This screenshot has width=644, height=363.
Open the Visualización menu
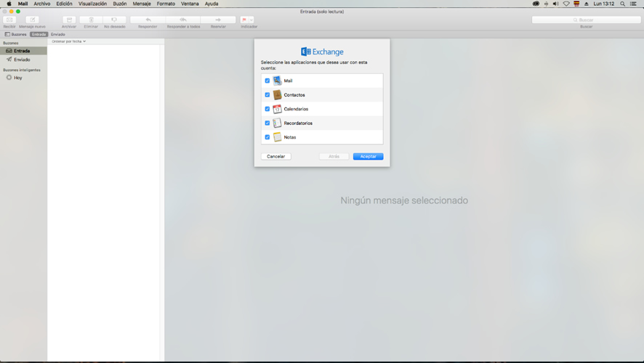click(92, 4)
